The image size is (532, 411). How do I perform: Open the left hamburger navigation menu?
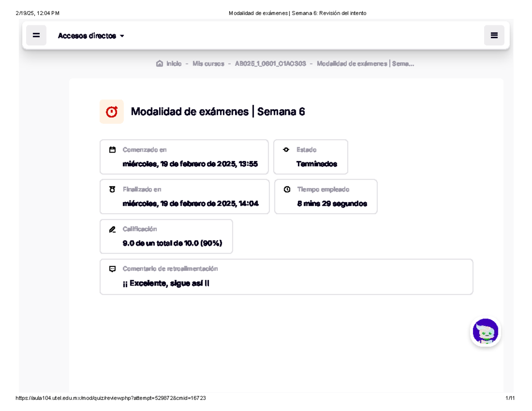click(x=36, y=35)
